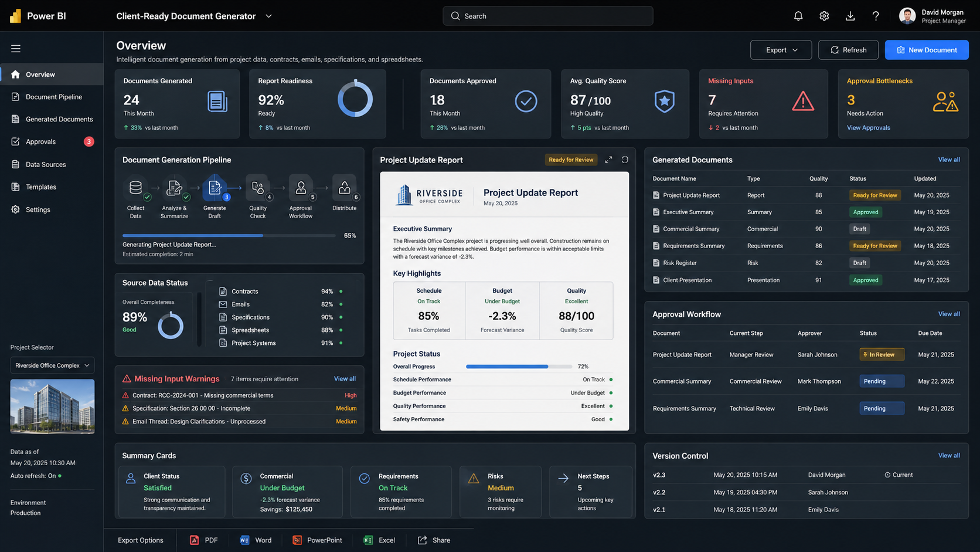Open the Export dropdown button
This screenshot has width=980, height=552.
tap(781, 50)
